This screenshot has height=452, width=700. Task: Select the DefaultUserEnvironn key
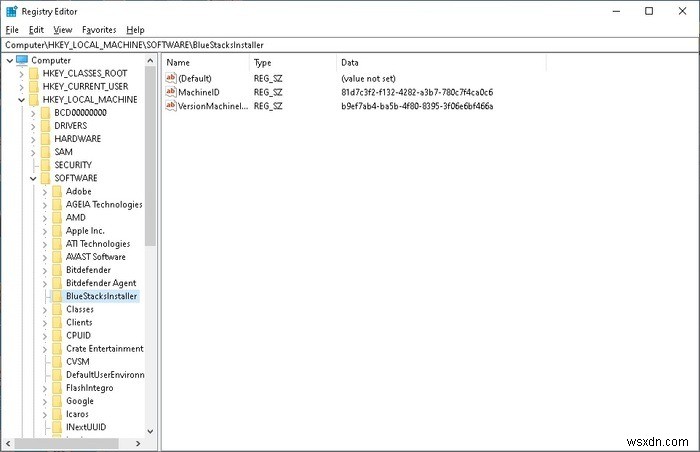(x=105, y=375)
